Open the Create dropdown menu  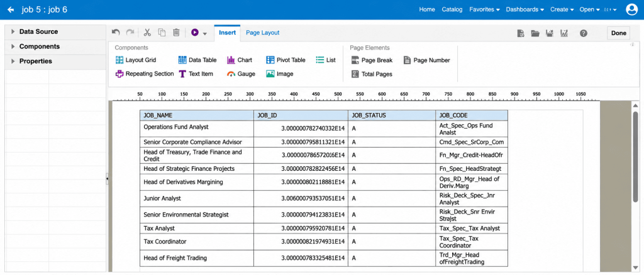click(562, 9)
